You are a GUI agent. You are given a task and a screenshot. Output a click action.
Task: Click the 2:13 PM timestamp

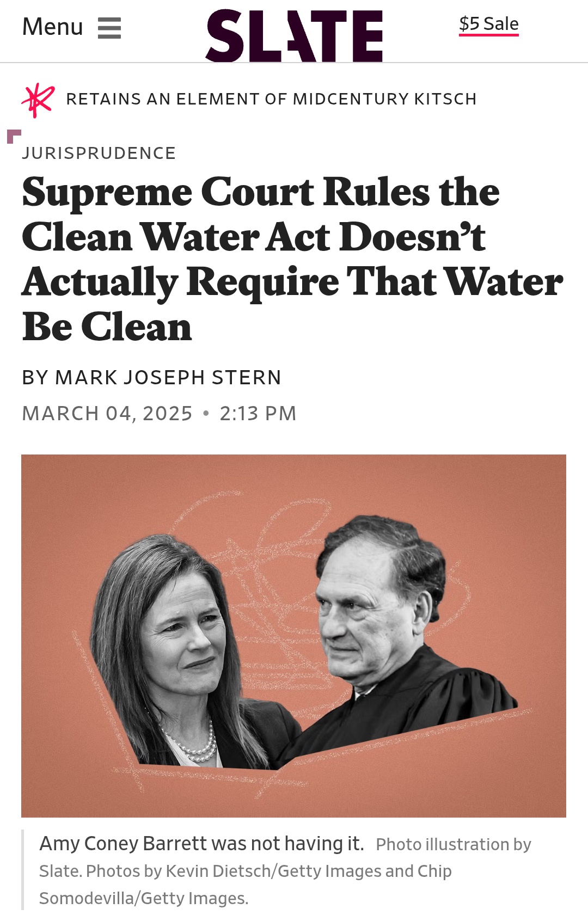click(x=258, y=414)
